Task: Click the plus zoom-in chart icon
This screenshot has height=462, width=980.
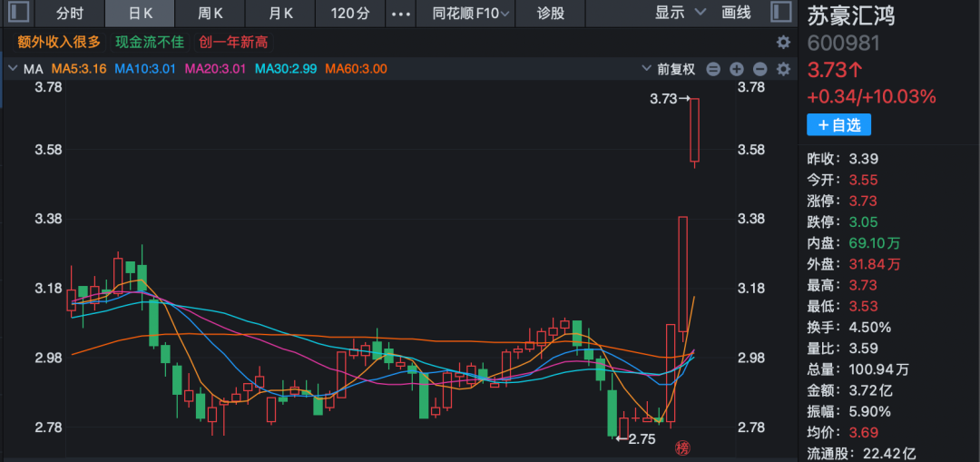Action: point(736,69)
